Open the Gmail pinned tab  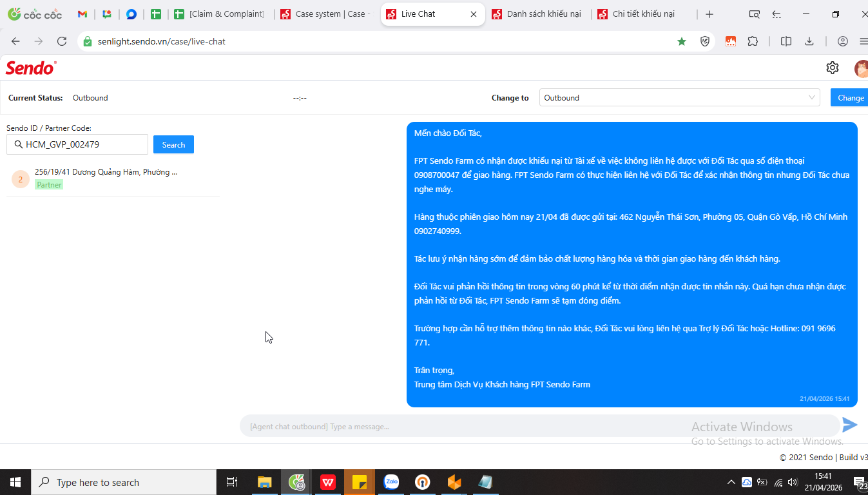(x=82, y=14)
